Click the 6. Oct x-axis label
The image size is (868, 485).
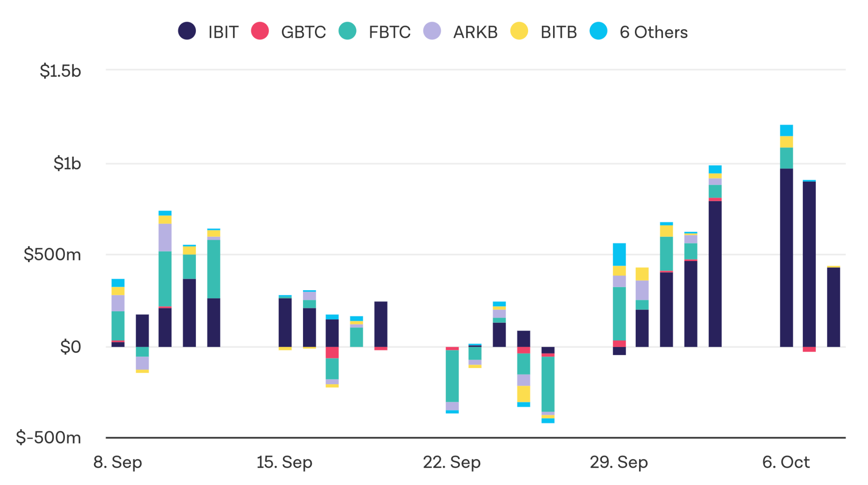point(786,462)
